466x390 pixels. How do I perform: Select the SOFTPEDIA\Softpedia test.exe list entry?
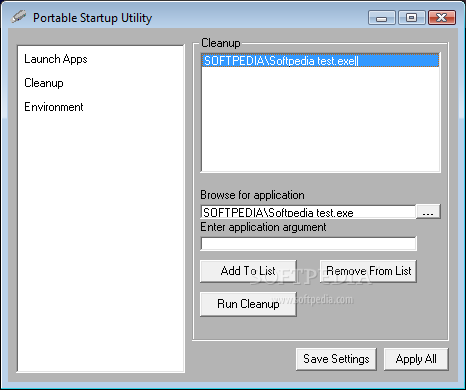point(320,61)
